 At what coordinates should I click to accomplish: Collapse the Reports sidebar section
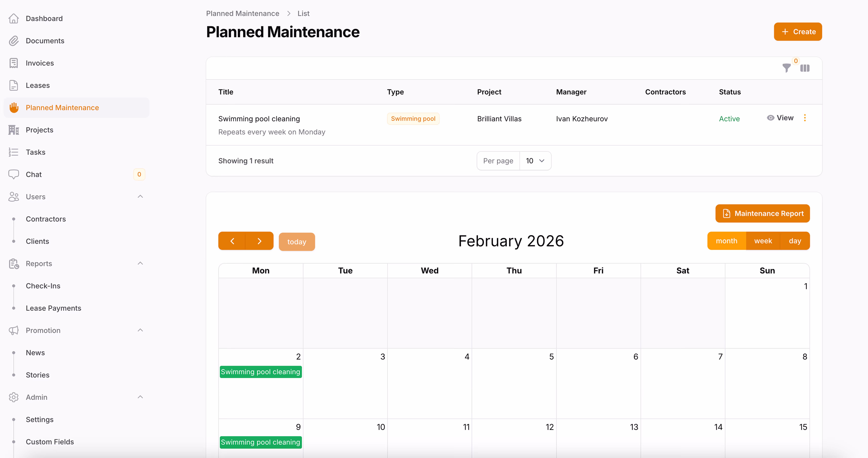click(x=140, y=263)
